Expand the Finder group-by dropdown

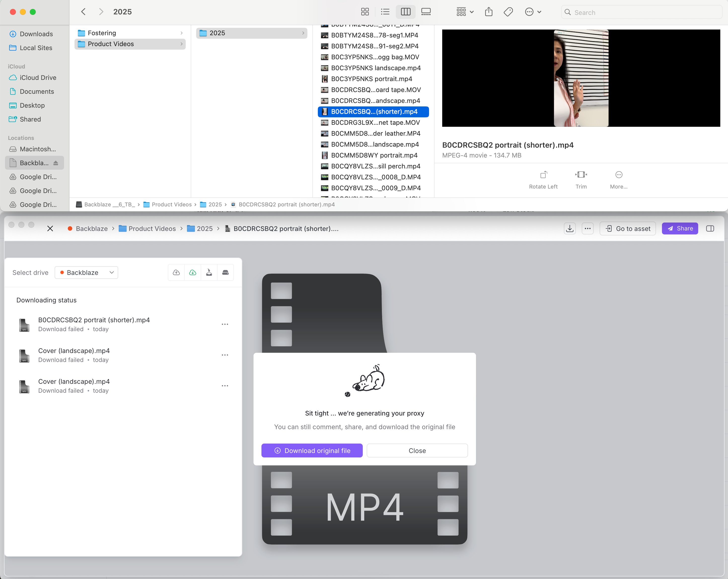pos(465,12)
